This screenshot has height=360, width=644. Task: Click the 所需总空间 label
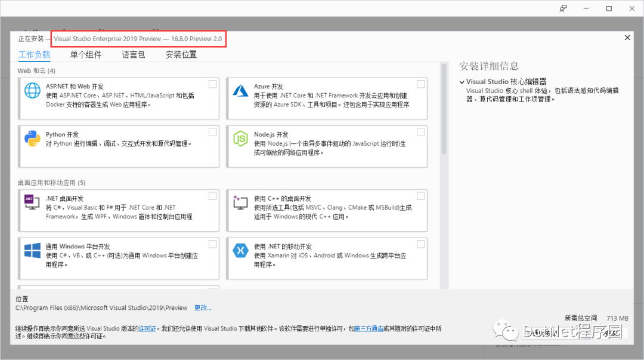[581, 318]
